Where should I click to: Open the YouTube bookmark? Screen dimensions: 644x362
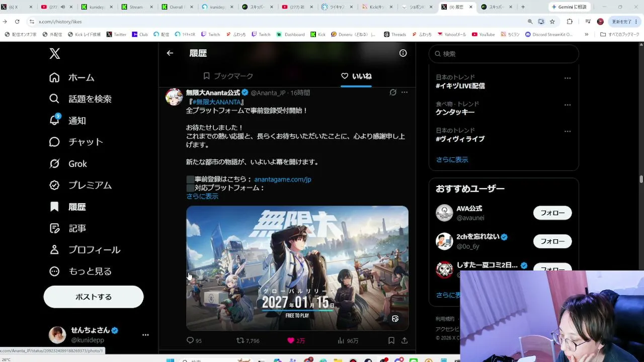coord(483,34)
